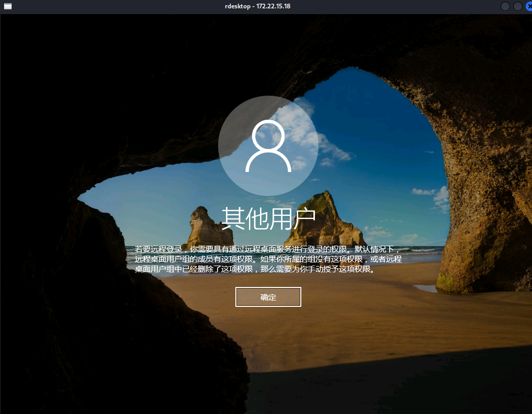532x414 pixels.
Task: Maximize the rdesktop window
Action: pos(517,6)
